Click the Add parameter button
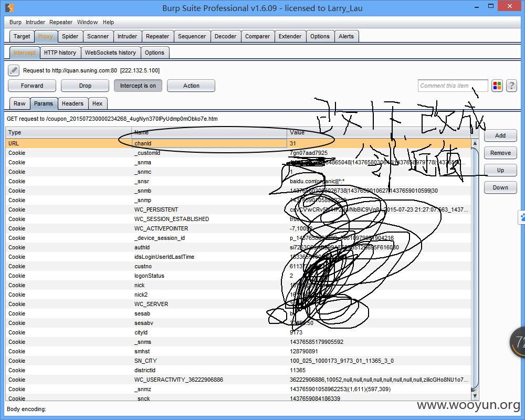 point(500,135)
